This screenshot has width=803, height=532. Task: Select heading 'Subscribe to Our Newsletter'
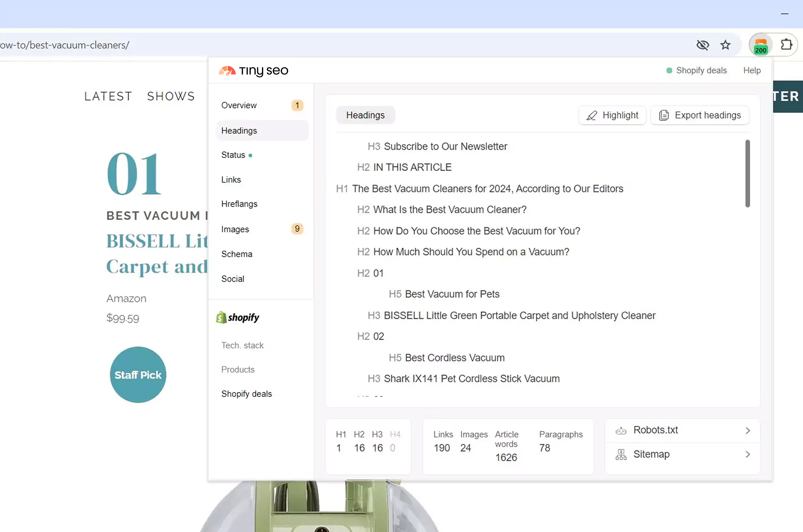tap(445, 147)
